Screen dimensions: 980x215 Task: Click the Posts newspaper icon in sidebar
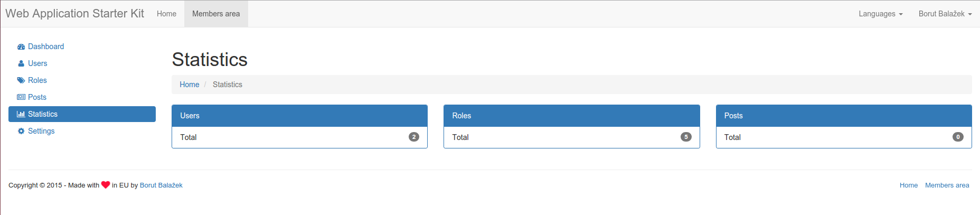point(21,98)
